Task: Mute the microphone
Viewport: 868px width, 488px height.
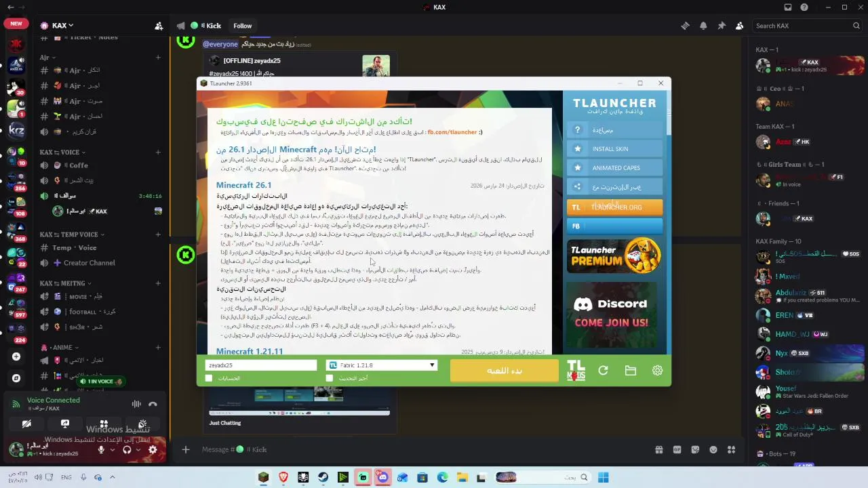Action: (x=101, y=449)
